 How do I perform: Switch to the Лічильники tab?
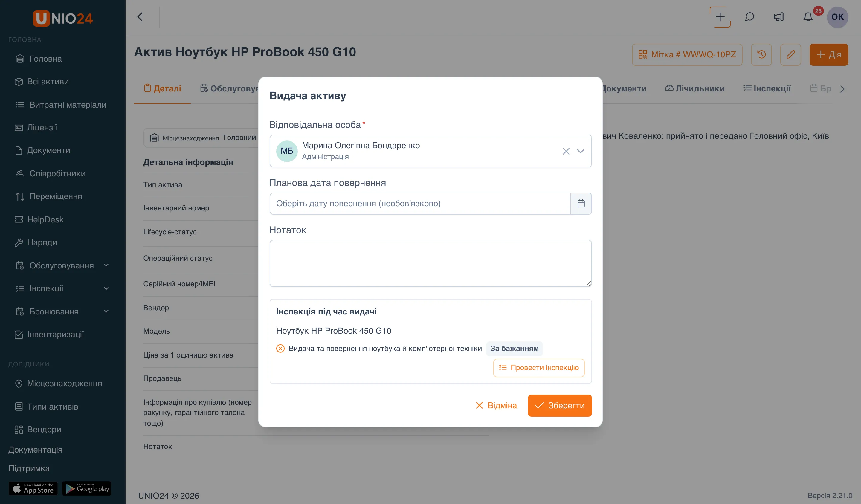pyautogui.click(x=694, y=88)
